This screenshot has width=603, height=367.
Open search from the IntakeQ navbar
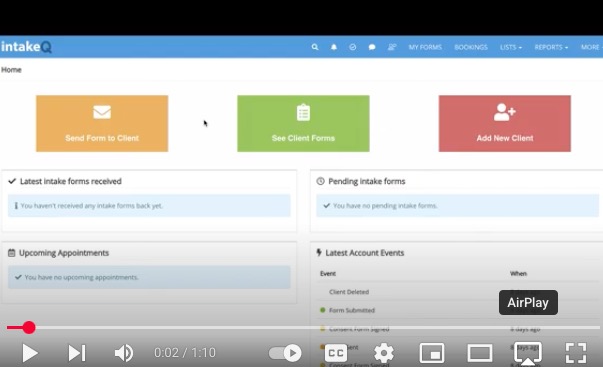click(x=315, y=47)
